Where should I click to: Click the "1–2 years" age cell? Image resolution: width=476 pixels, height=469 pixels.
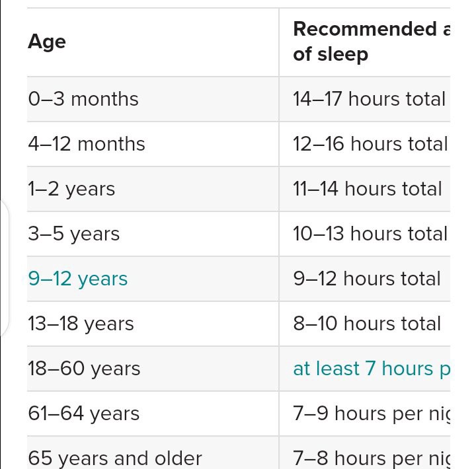(x=71, y=189)
